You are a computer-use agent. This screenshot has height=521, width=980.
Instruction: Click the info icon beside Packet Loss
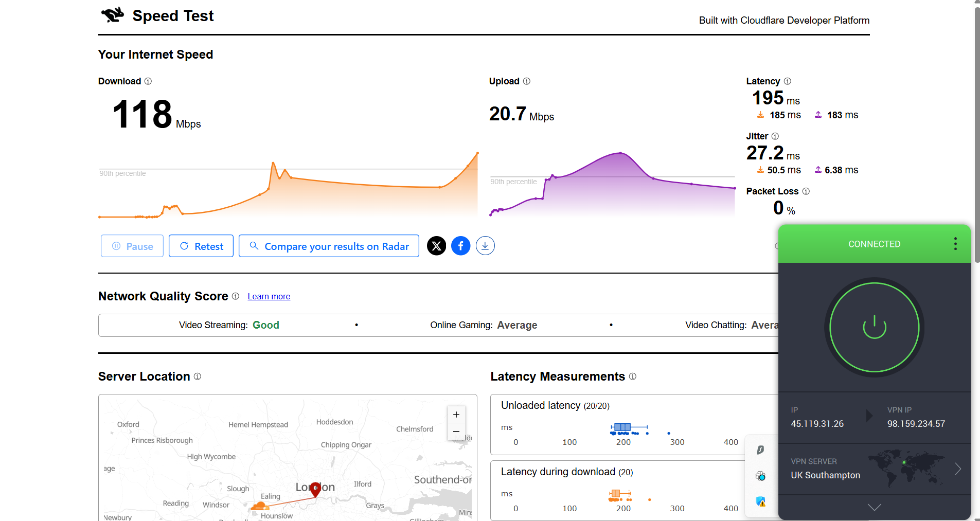click(x=806, y=191)
